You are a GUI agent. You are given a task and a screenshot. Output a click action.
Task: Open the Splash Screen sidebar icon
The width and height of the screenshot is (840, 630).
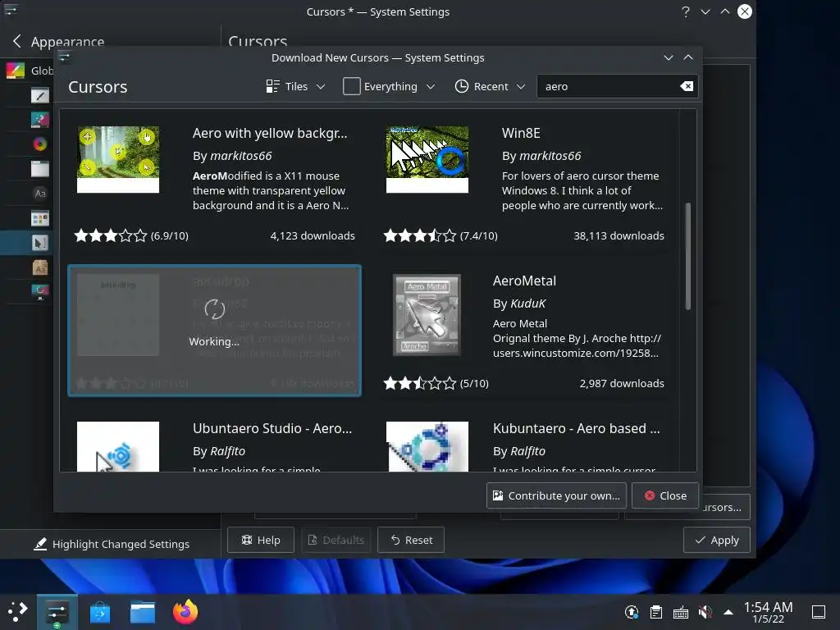tap(39, 292)
